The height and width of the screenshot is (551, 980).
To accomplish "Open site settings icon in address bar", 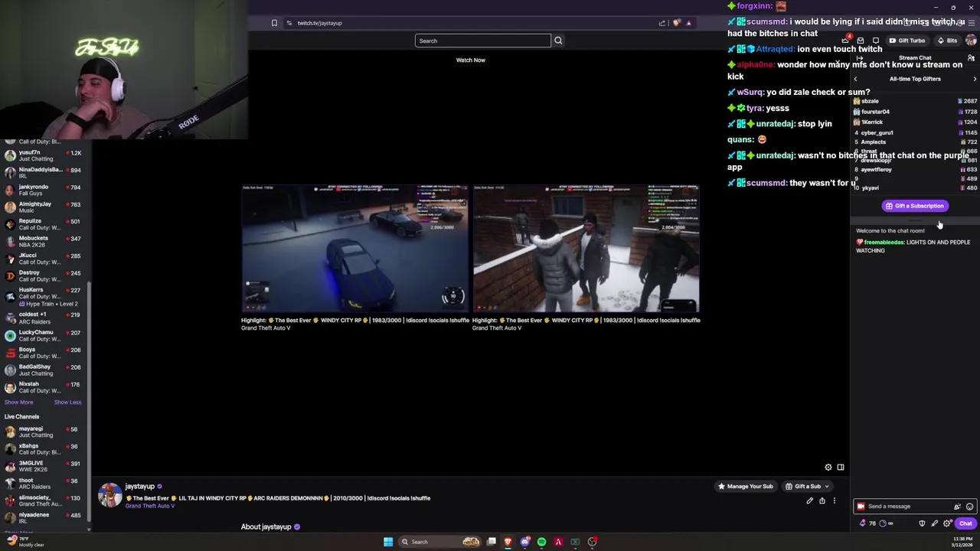I will pos(289,23).
